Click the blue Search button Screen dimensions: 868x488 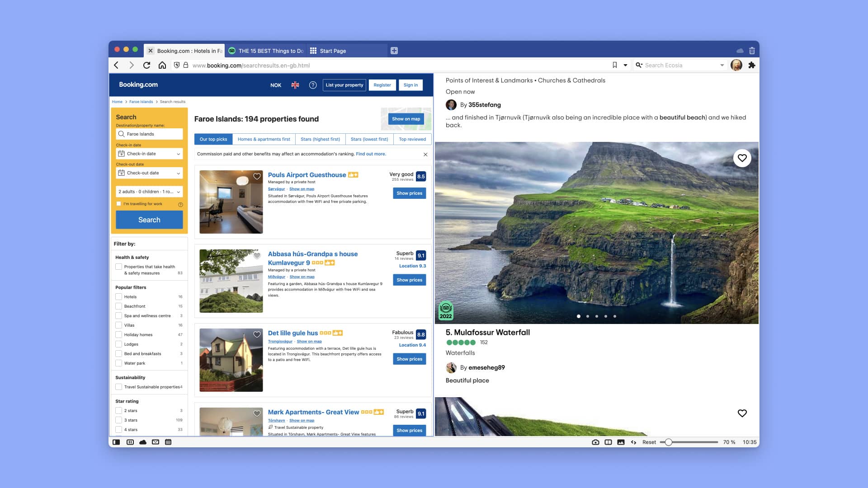coord(149,220)
